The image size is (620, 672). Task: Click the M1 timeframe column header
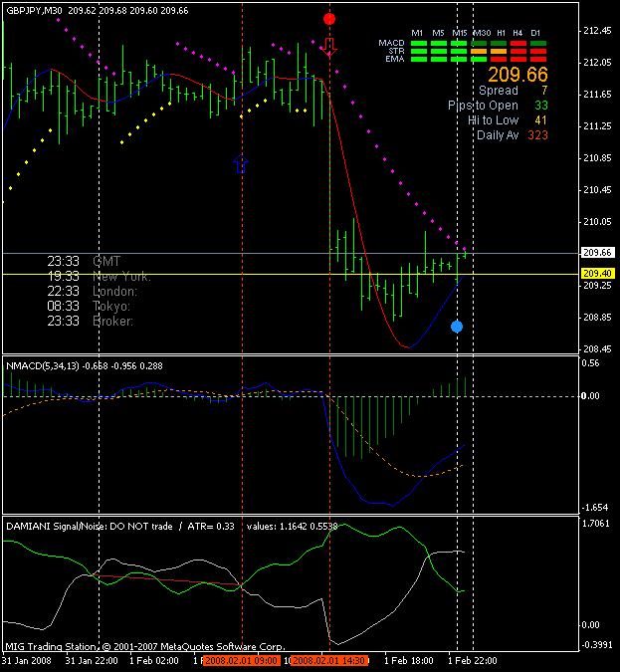pos(417,33)
